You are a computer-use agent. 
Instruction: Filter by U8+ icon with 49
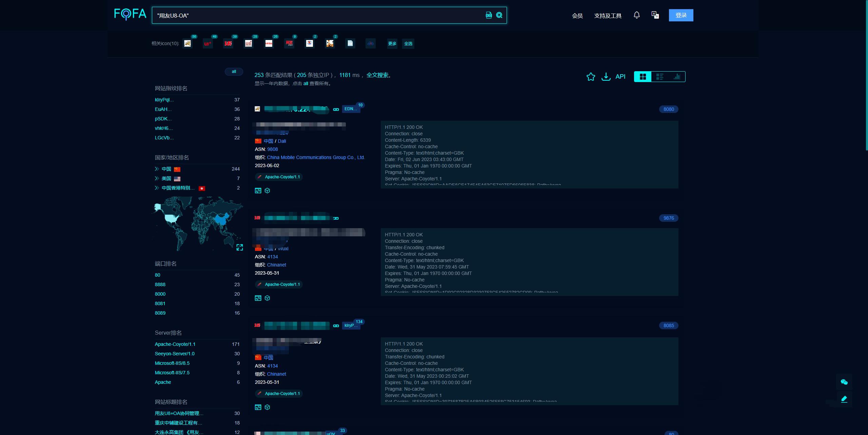click(208, 43)
